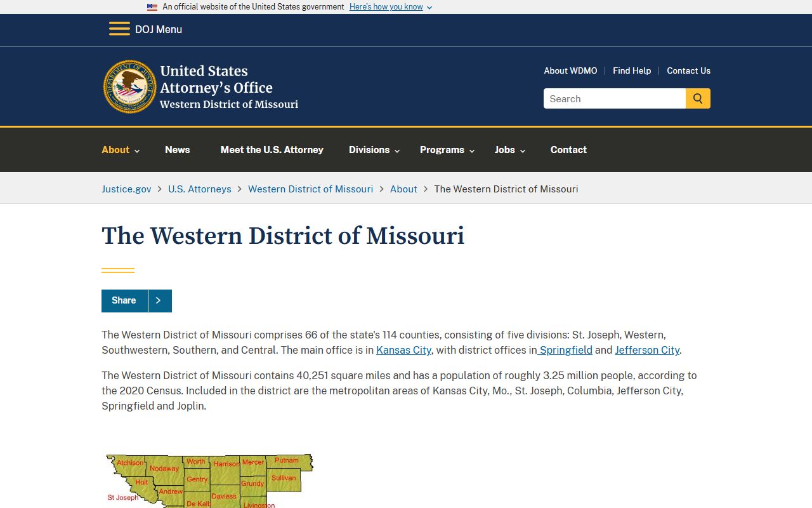Click Holt county label on map

(x=141, y=482)
